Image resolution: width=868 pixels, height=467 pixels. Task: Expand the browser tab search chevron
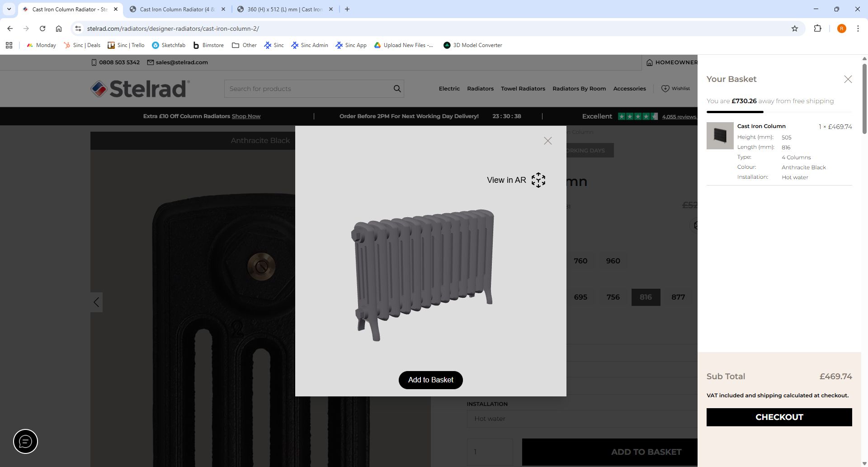(9, 9)
